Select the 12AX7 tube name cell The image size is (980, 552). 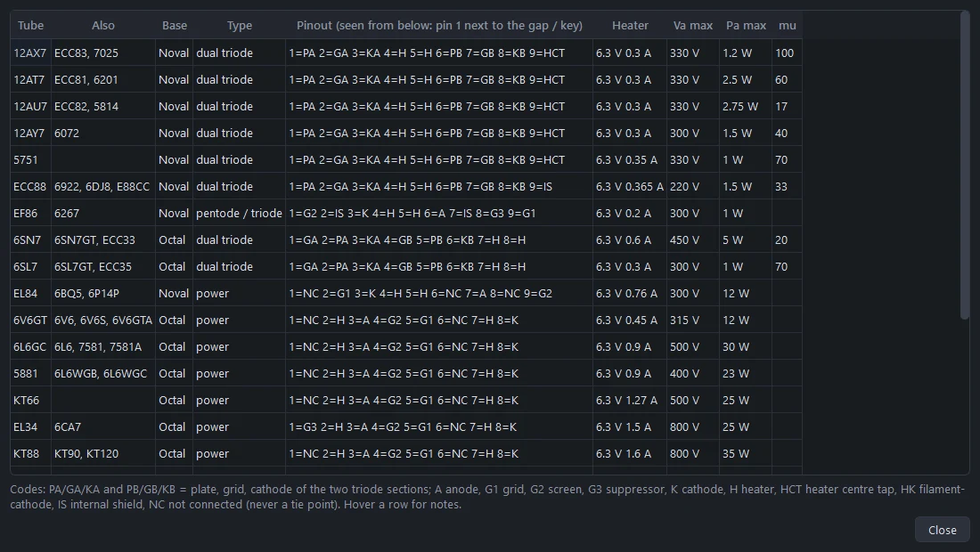coord(30,53)
